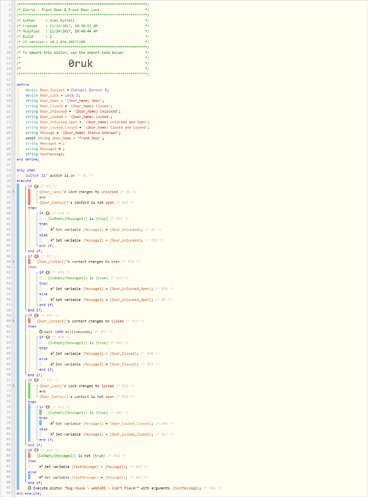Select the 'string textMessage' definition line

45,155
